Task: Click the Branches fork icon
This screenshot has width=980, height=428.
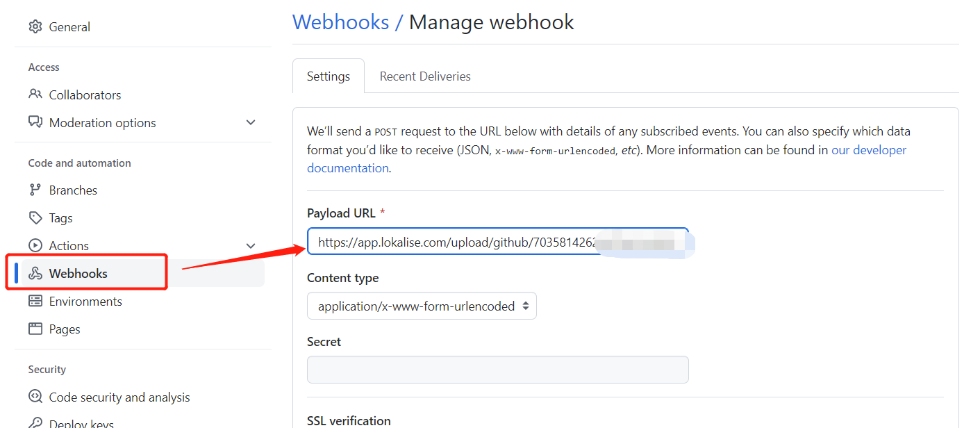Action: (x=35, y=190)
